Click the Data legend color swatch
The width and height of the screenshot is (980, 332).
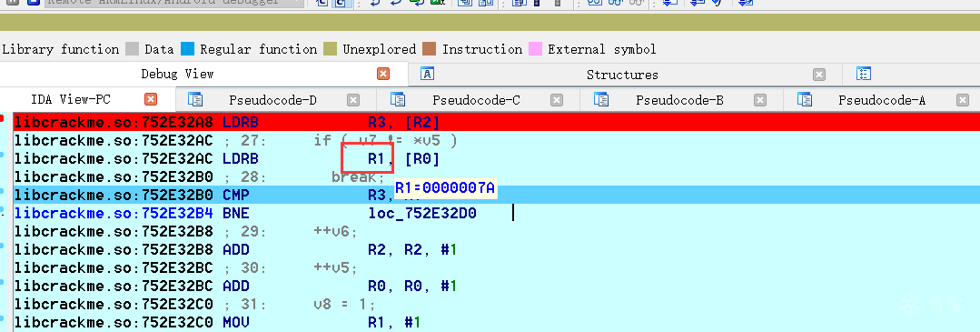tap(132, 49)
